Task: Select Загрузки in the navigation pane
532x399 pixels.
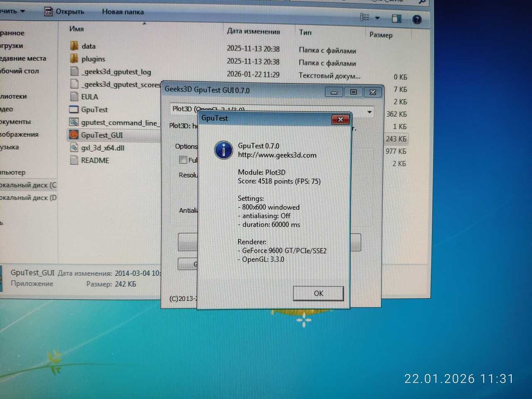Action: [x=12, y=45]
